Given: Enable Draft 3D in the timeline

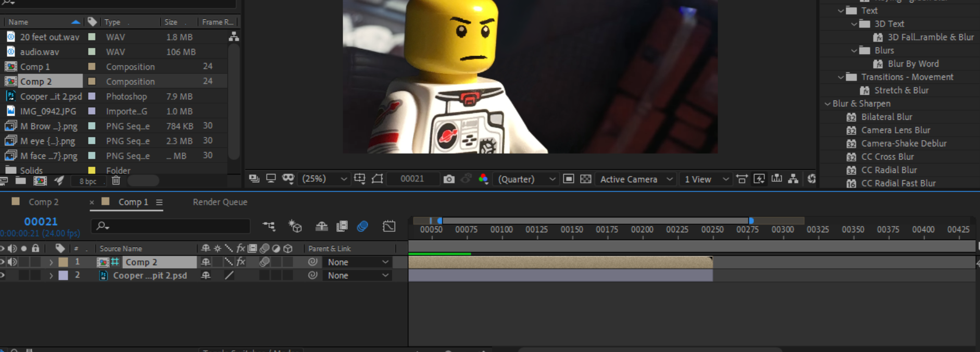Looking at the screenshot, I should click(295, 226).
